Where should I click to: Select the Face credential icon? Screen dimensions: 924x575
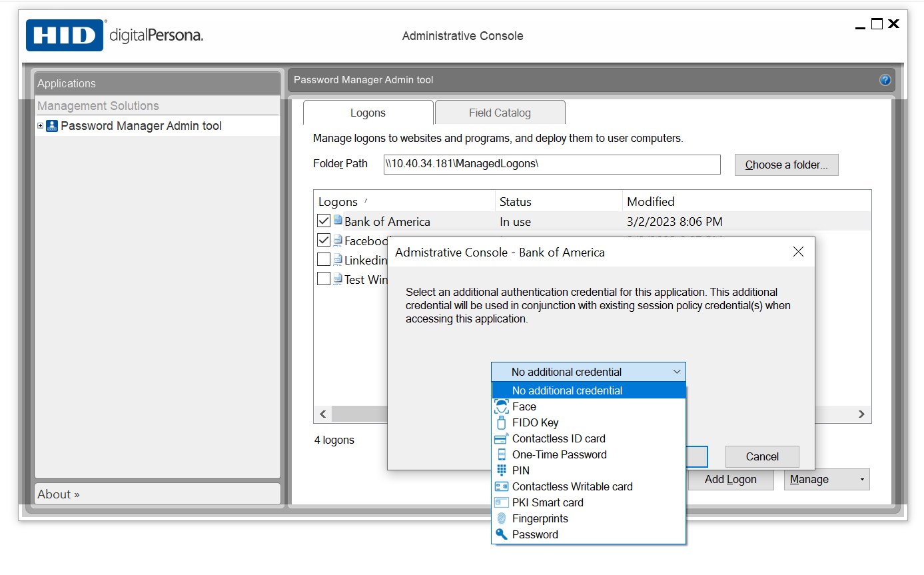pos(502,406)
